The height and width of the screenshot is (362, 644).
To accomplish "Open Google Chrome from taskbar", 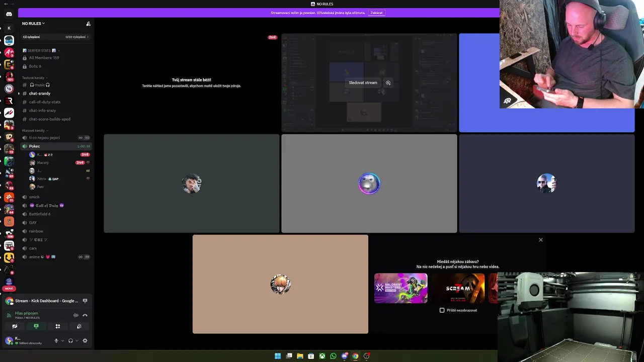I will 355,356.
